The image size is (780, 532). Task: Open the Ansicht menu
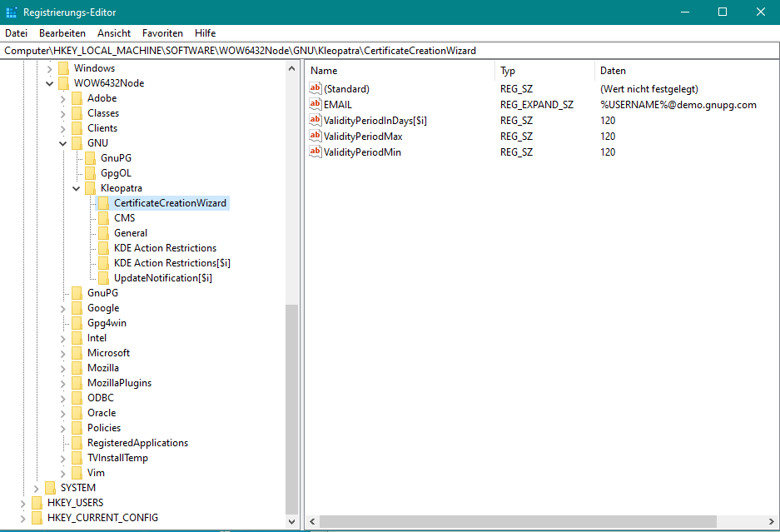tap(114, 33)
